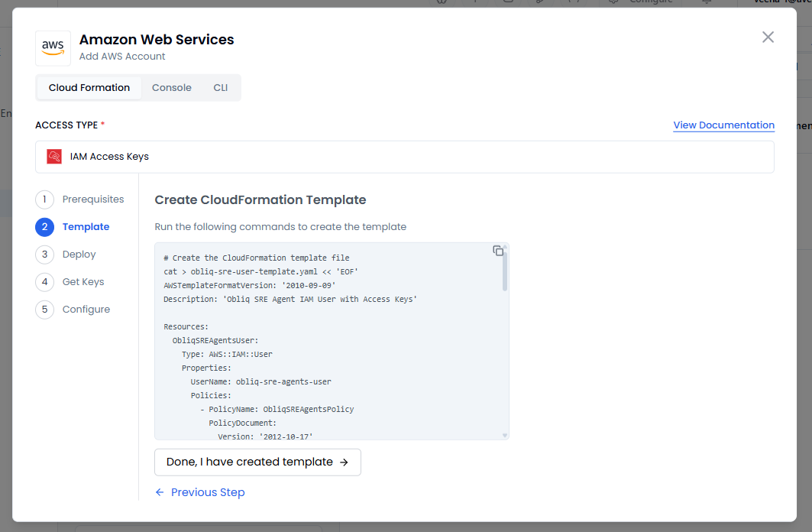Select the Template step label
The width and height of the screenshot is (812, 532).
tap(86, 227)
